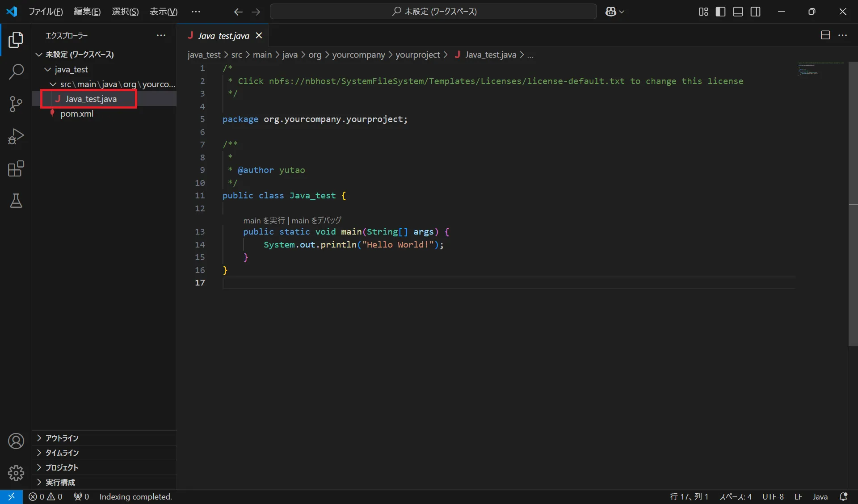Open the Testing flask icon
This screenshot has height=504, width=858.
[x=16, y=201]
